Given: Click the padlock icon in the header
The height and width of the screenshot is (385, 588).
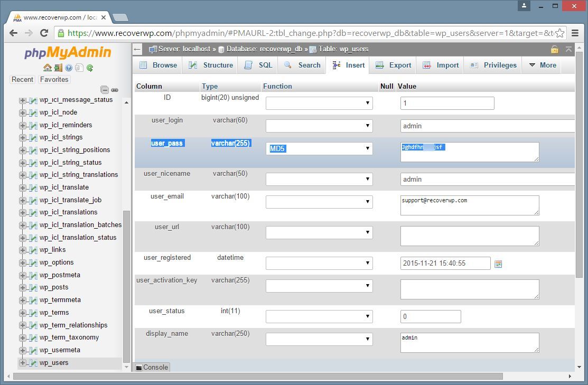Looking at the screenshot, I should pyautogui.click(x=554, y=49).
